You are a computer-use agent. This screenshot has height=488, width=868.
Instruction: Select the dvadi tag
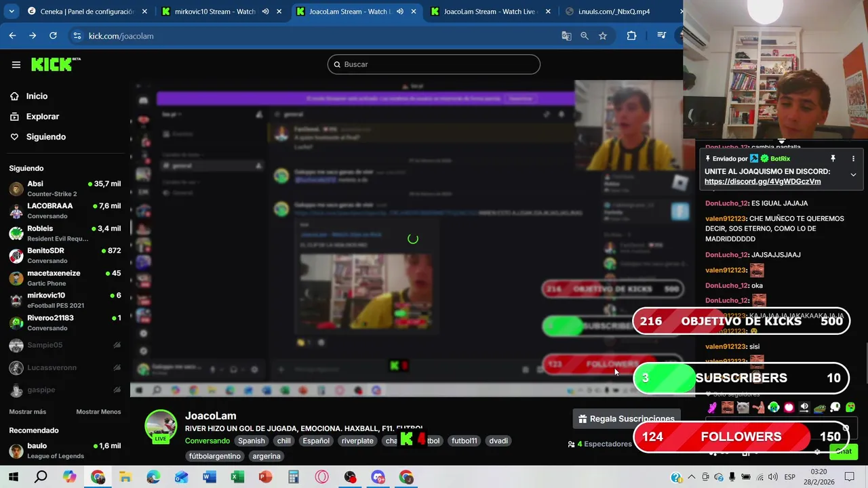498,441
